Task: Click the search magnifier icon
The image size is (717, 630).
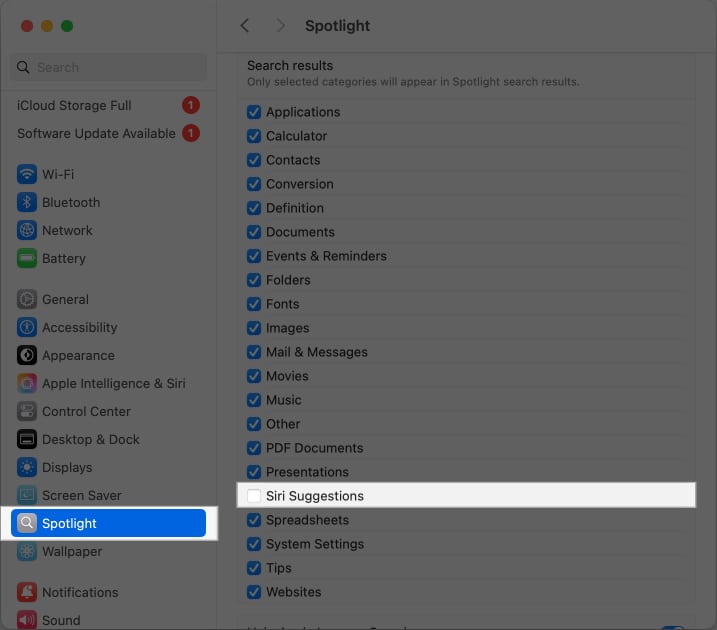Action: pos(23,67)
